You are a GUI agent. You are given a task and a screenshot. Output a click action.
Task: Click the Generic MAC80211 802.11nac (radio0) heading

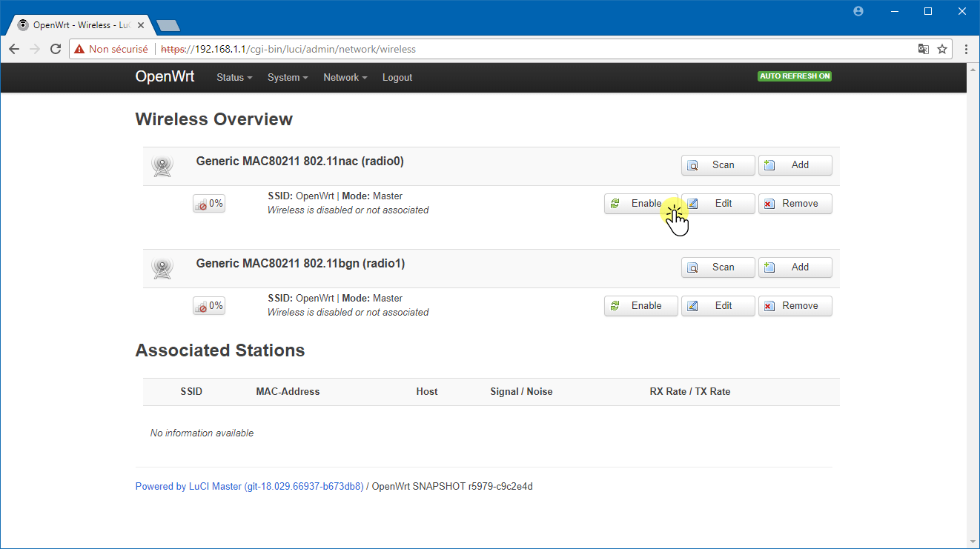[x=300, y=161]
